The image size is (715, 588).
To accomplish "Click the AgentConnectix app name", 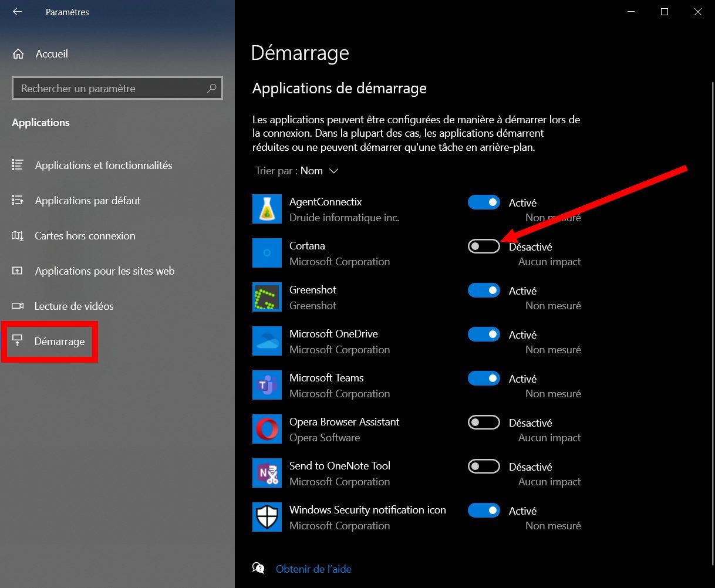I will [x=325, y=202].
